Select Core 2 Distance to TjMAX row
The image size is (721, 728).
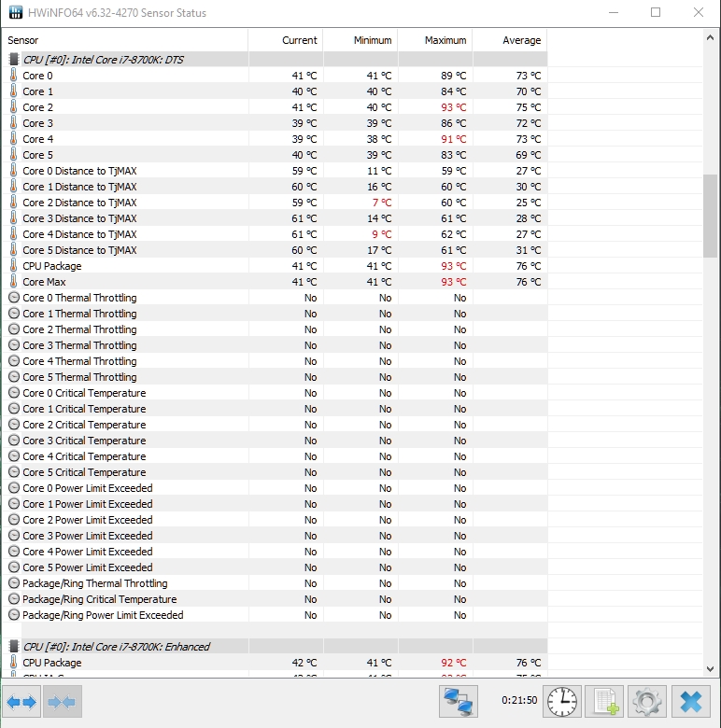275,203
